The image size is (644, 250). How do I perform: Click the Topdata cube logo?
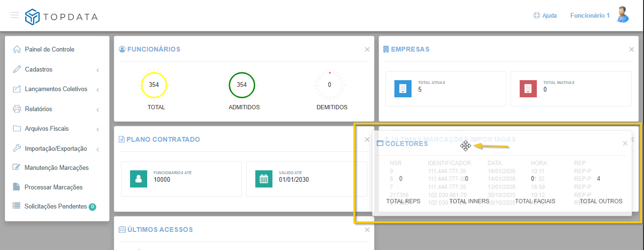(x=32, y=17)
